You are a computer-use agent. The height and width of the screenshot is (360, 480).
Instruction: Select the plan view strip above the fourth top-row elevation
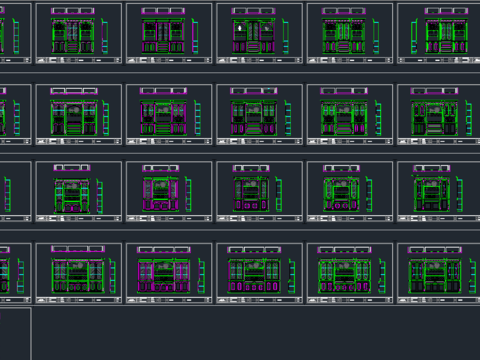(344, 11)
